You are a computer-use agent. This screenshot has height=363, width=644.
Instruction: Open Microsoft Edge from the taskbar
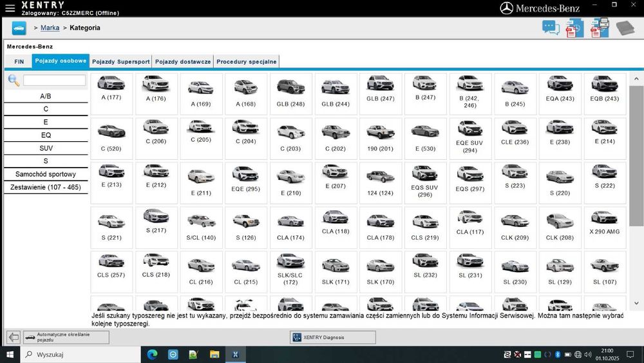153,355
